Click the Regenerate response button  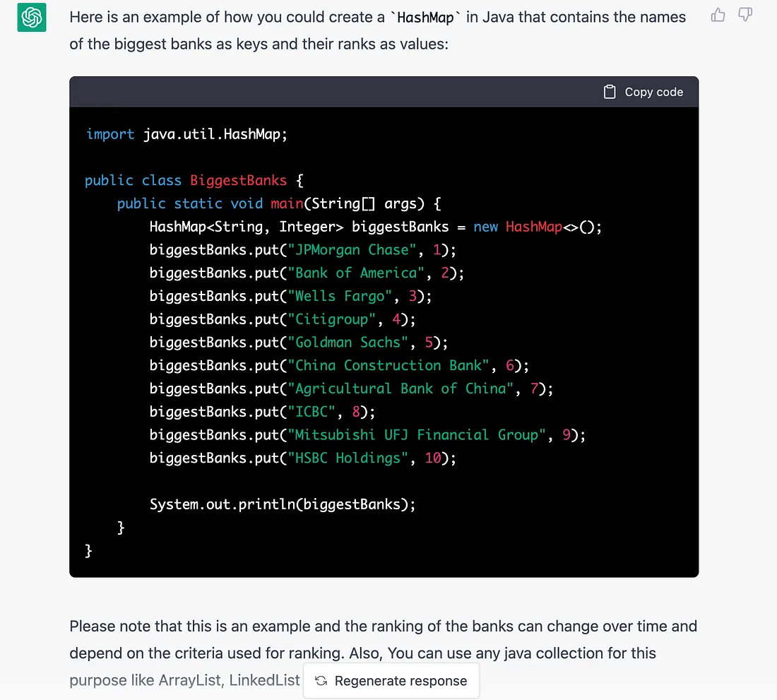point(391,681)
